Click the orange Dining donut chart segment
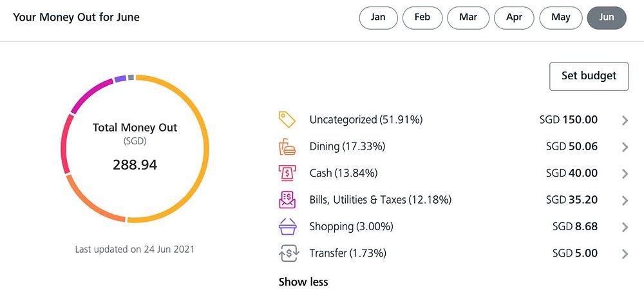Image resolution: width=644 pixels, height=303 pixels. coord(90,205)
